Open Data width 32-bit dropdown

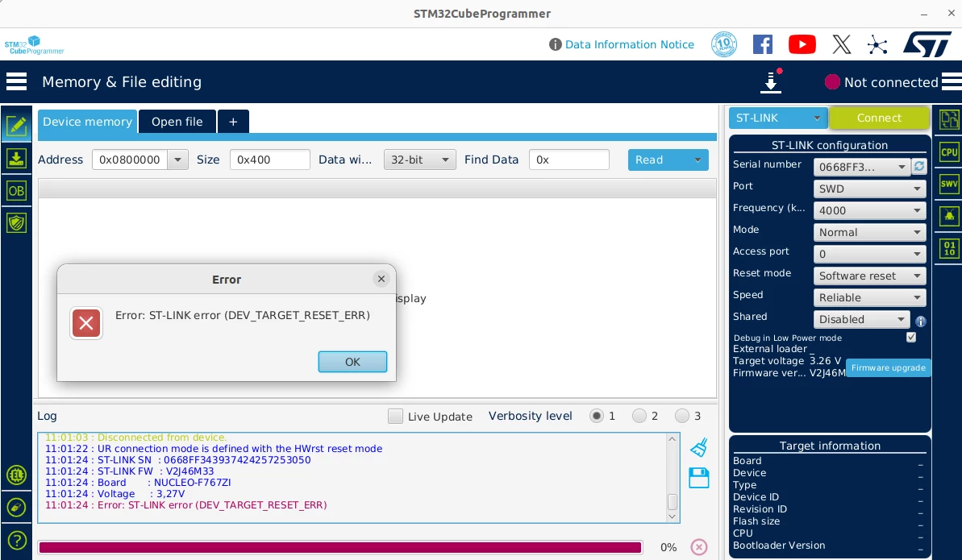point(419,160)
